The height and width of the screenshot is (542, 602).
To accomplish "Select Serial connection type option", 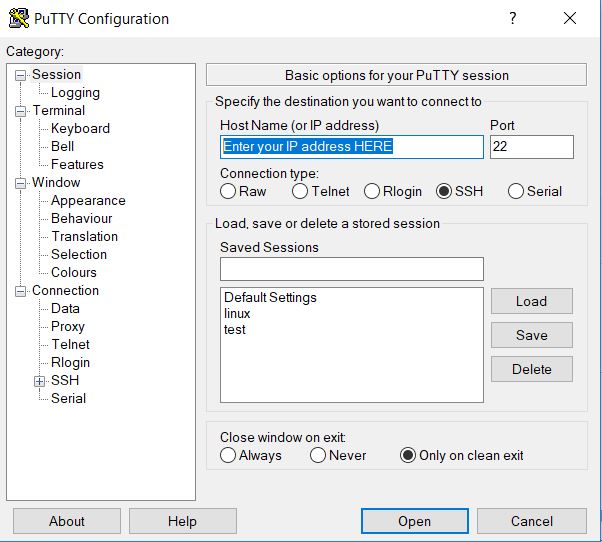I will (516, 191).
